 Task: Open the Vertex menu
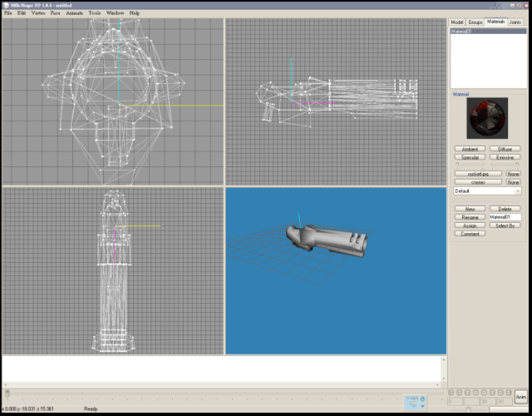38,13
